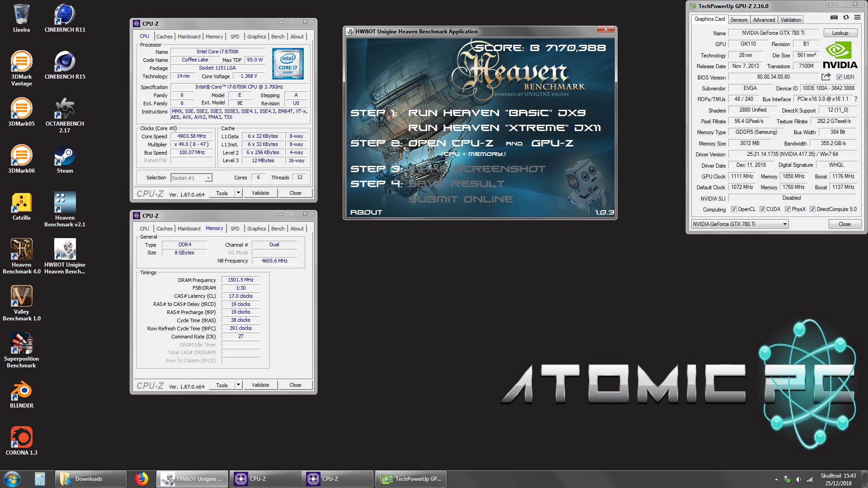
Task: Click NVIDIA logo in GPU-Z
Action: pos(840,55)
